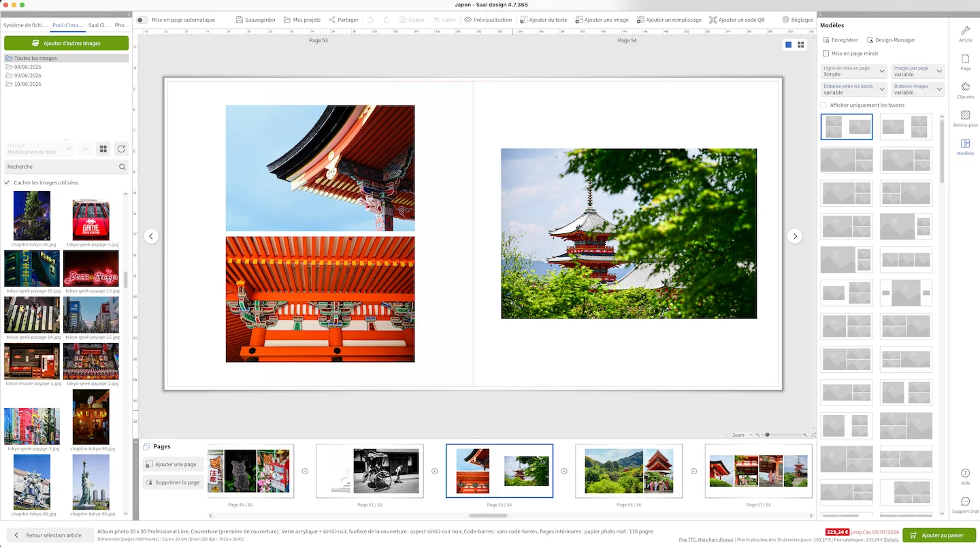Insert pages between 51/52 and 53/54

434,471
